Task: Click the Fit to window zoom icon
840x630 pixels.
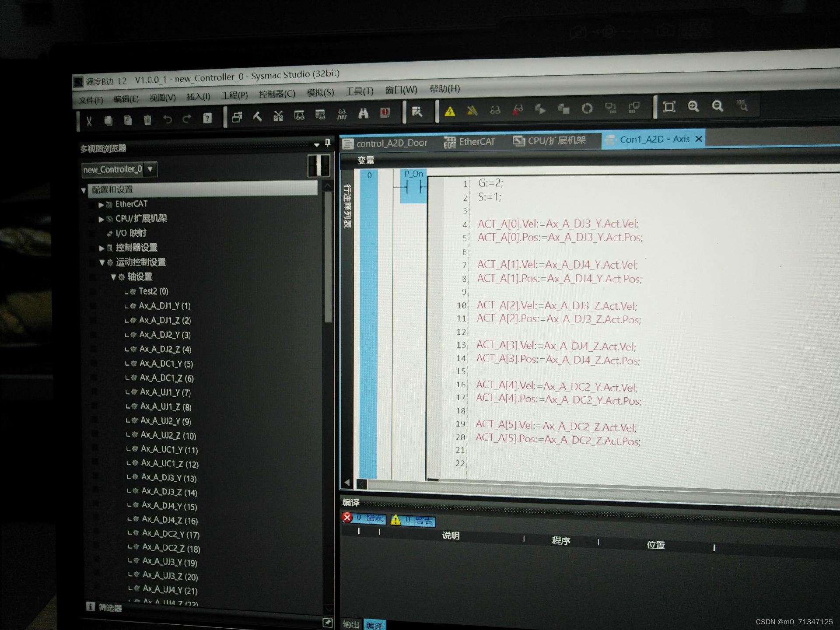Action: pyautogui.click(x=669, y=107)
